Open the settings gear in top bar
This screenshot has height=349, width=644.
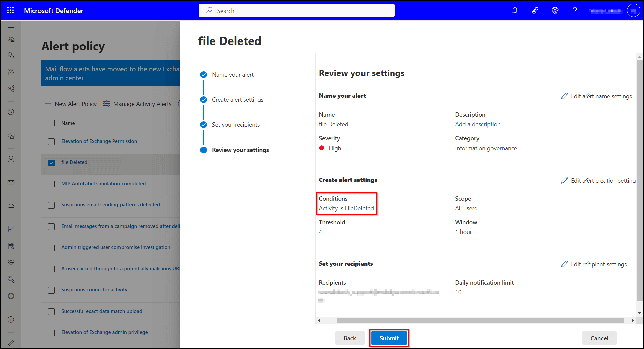coord(555,10)
